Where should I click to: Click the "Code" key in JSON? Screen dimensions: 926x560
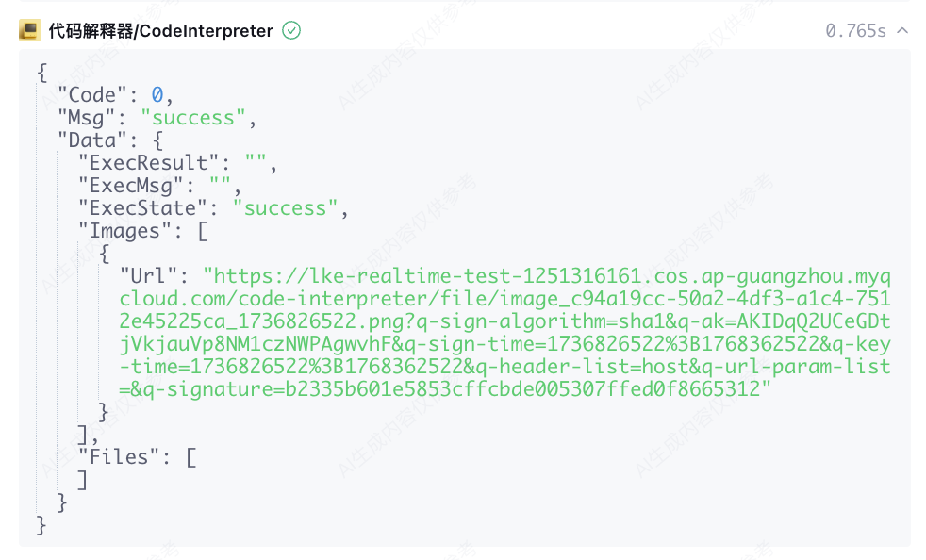pyautogui.click(x=91, y=94)
